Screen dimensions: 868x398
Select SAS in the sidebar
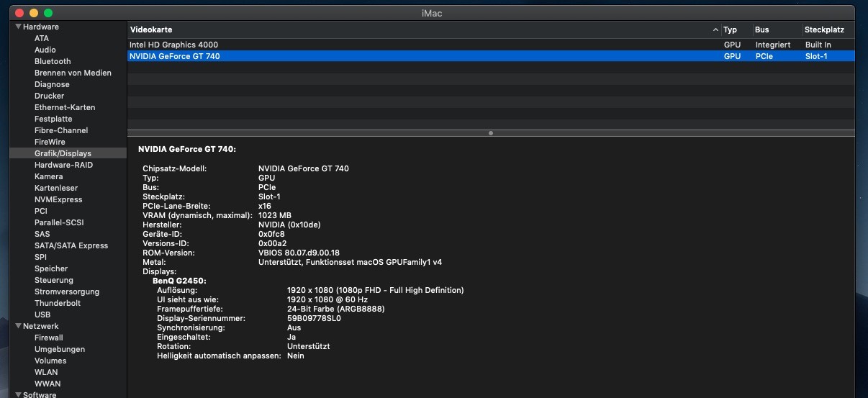pyautogui.click(x=42, y=234)
